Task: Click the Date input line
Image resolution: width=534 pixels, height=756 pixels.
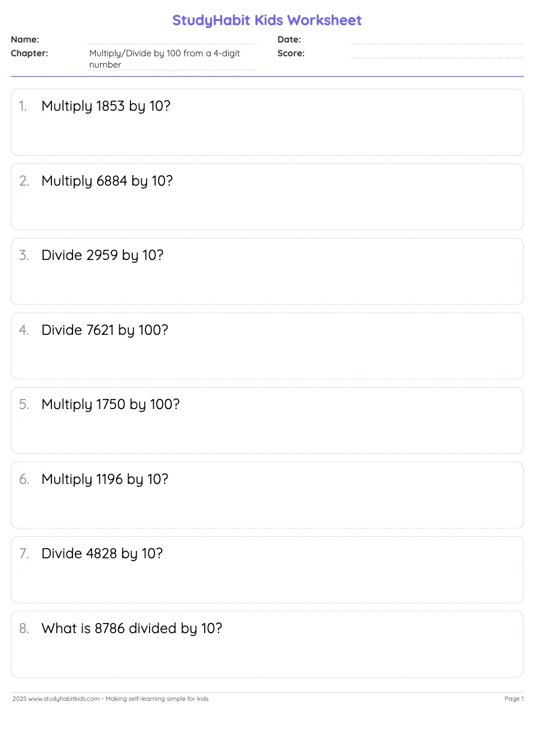Action: [x=437, y=40]
